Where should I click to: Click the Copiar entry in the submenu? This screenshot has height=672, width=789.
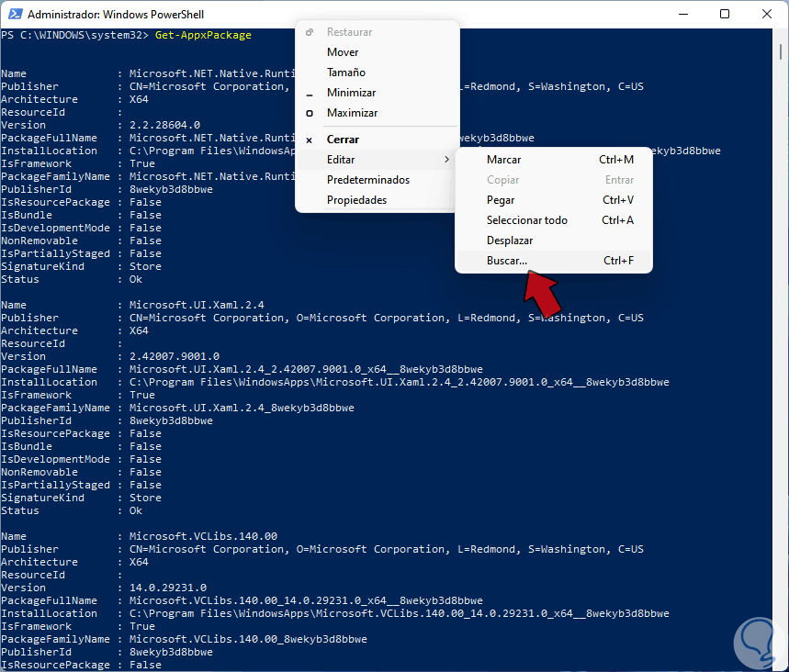554,180
